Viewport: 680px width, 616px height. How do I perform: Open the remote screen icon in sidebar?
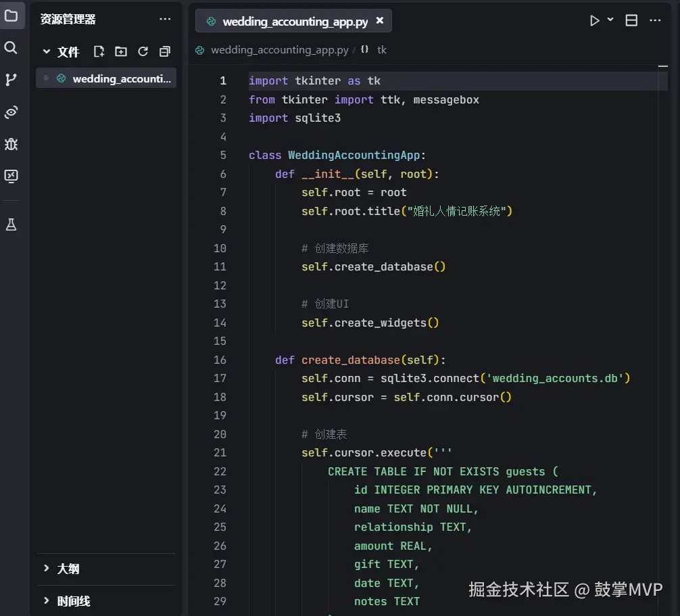11,176
